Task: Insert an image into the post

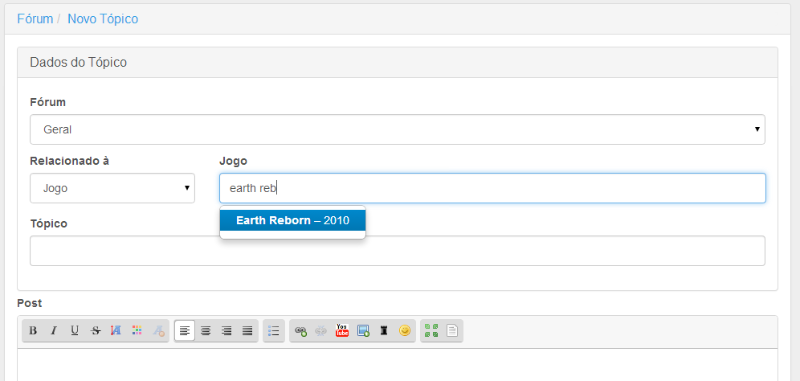Action: click(x=363, y=331)
